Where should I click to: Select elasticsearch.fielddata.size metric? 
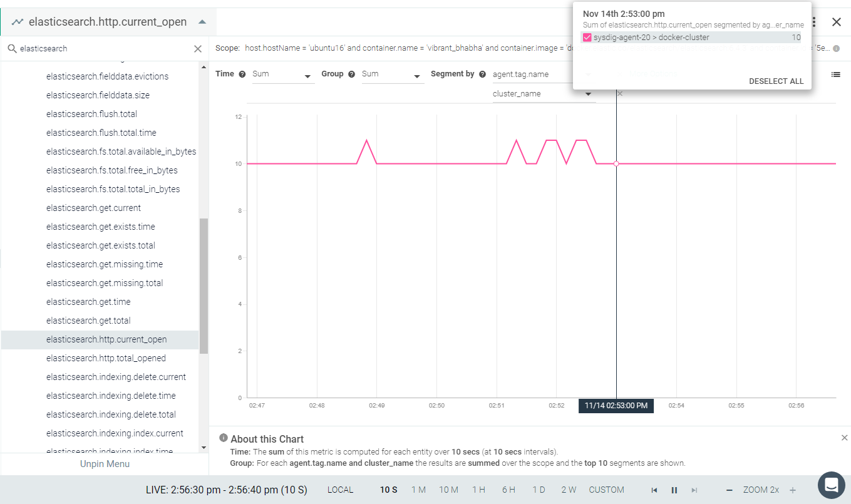98,95
